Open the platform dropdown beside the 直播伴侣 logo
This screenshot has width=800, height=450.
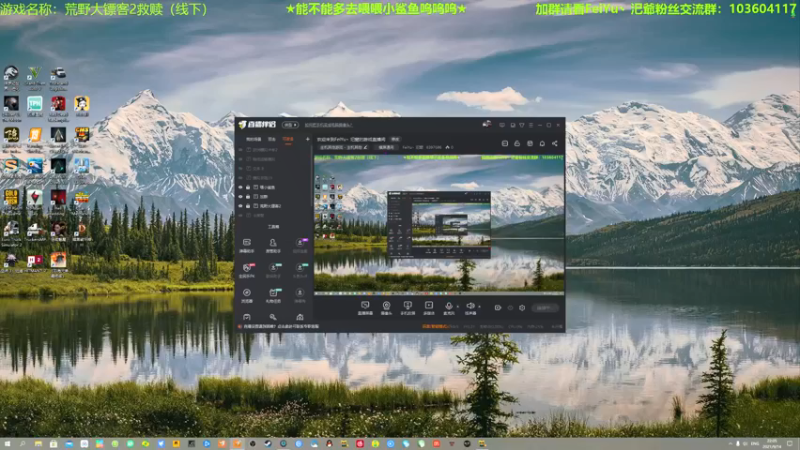[x=290, y=125]
